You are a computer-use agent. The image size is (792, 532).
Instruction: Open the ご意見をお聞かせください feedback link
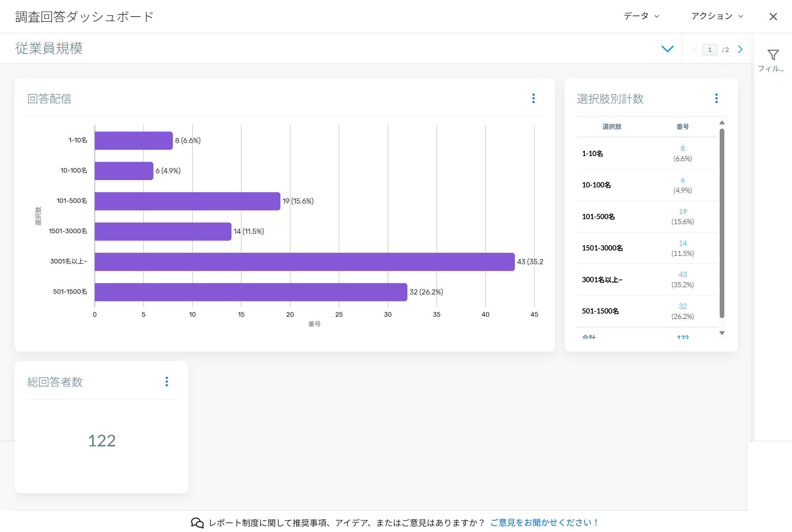(544, 522)
